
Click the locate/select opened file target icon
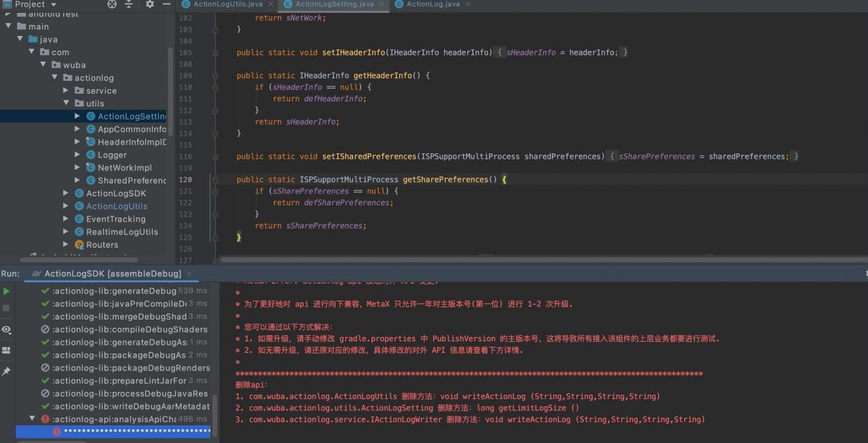pos(112,4)
